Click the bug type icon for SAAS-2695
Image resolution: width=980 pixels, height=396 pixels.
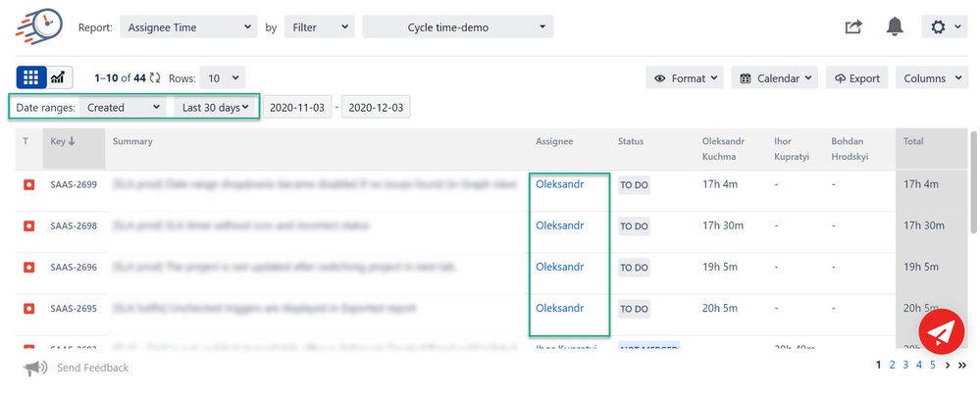(x=28, y=309)
